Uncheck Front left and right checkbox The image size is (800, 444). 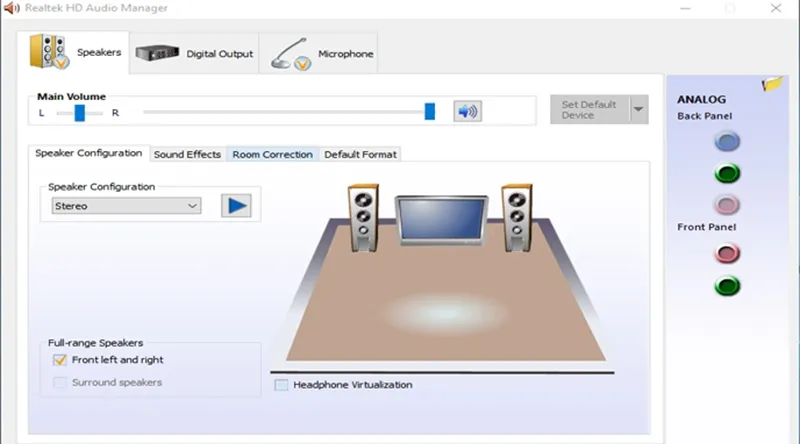pos(60,360)
